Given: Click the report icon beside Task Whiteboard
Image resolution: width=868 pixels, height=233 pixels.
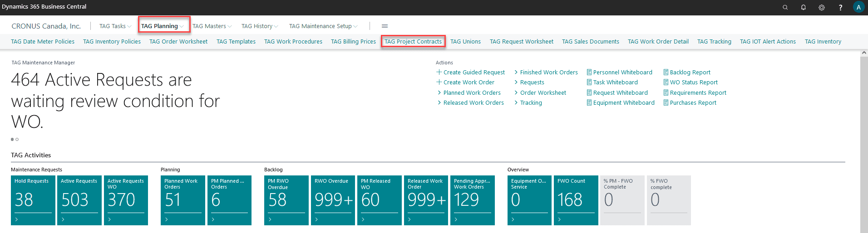Looking at the screenshot, I should pos(589,82).
